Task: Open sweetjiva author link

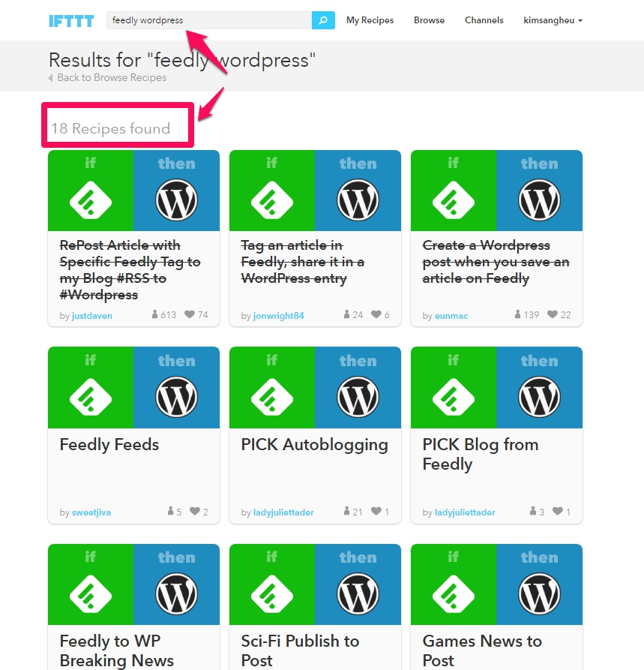Action: point(91,512)
